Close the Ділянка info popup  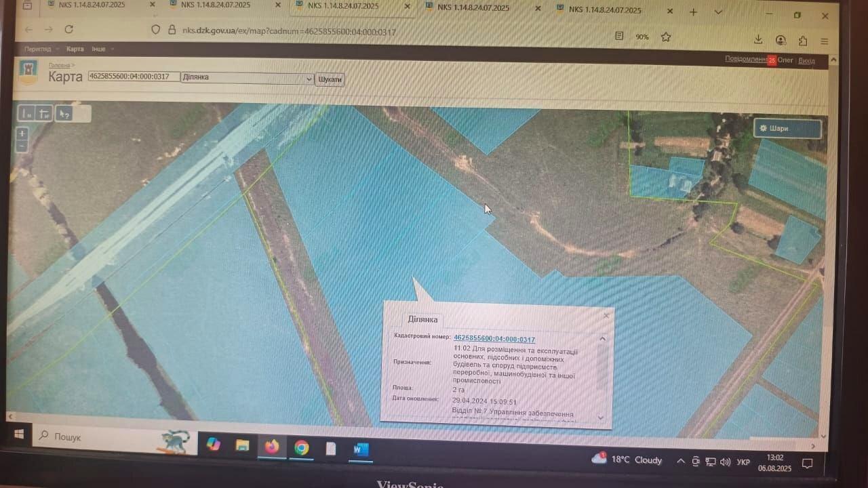tap(606, 315)
